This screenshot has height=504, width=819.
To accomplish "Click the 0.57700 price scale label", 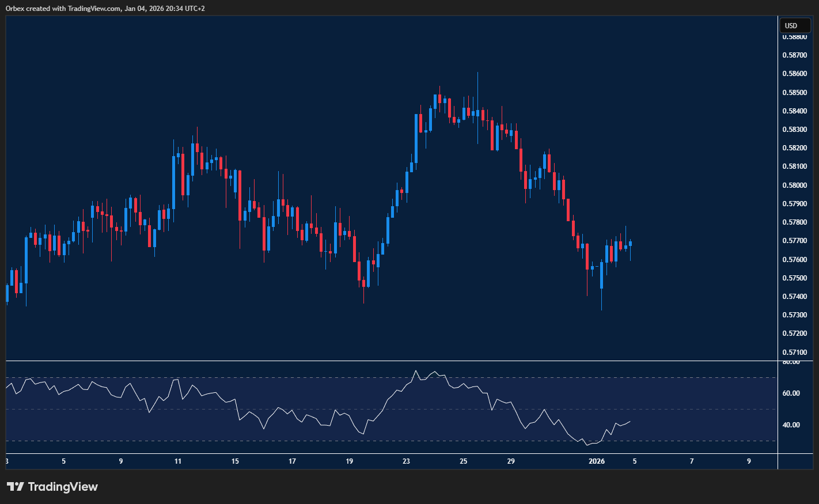I will pos(794,240).
